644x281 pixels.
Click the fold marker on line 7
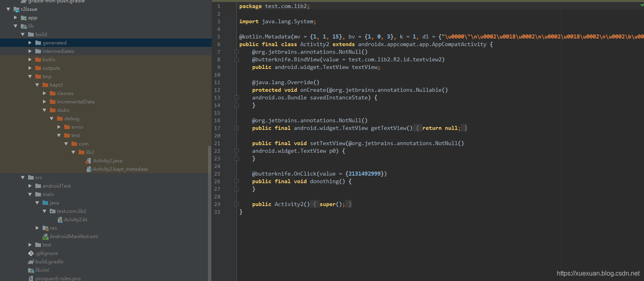(236, 52)
